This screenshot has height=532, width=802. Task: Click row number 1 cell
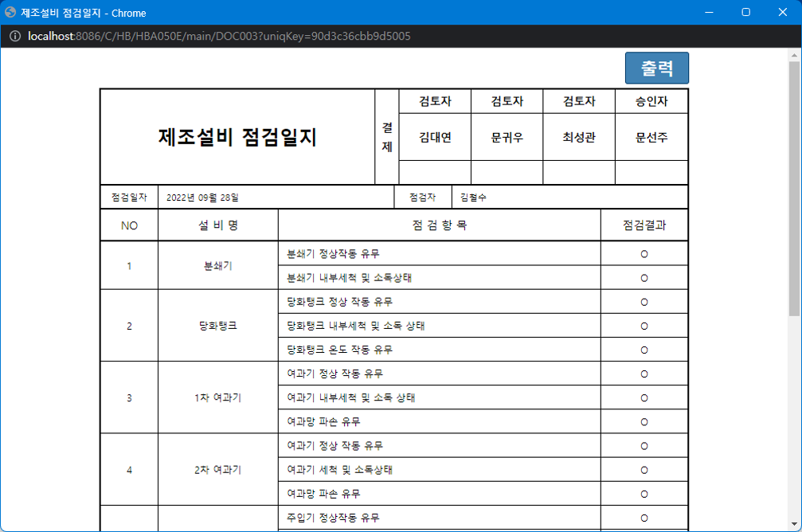[129, 266]
